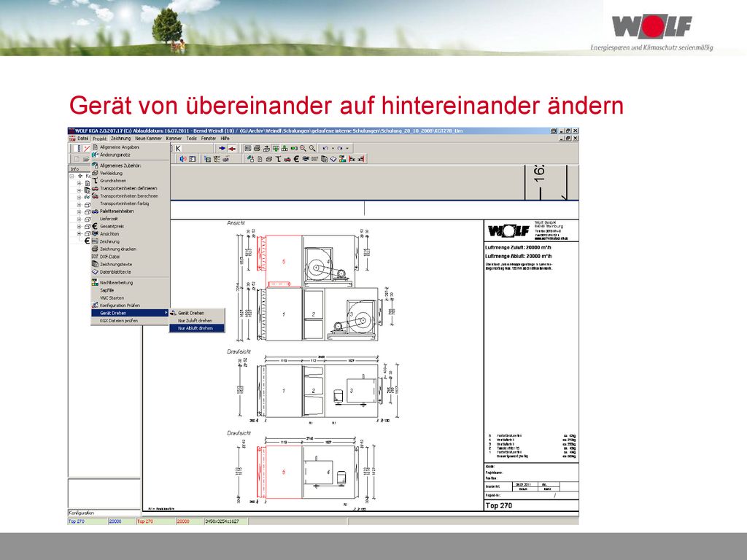Viewport: 747px width, 560px height.
Task: Choose the Grundrahmen menu entry
Action: (130, 181)
